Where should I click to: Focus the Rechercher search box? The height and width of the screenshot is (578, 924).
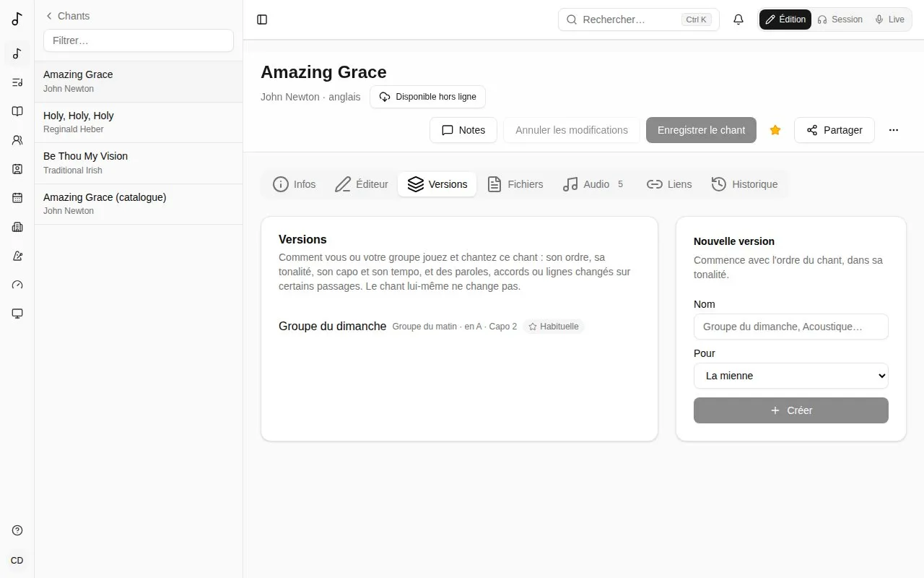639,20
